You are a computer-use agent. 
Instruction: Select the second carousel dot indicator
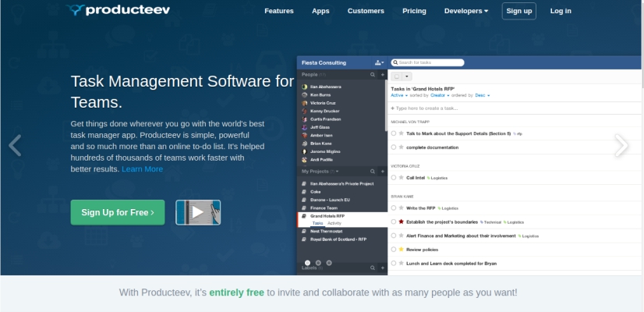point(318,263)
